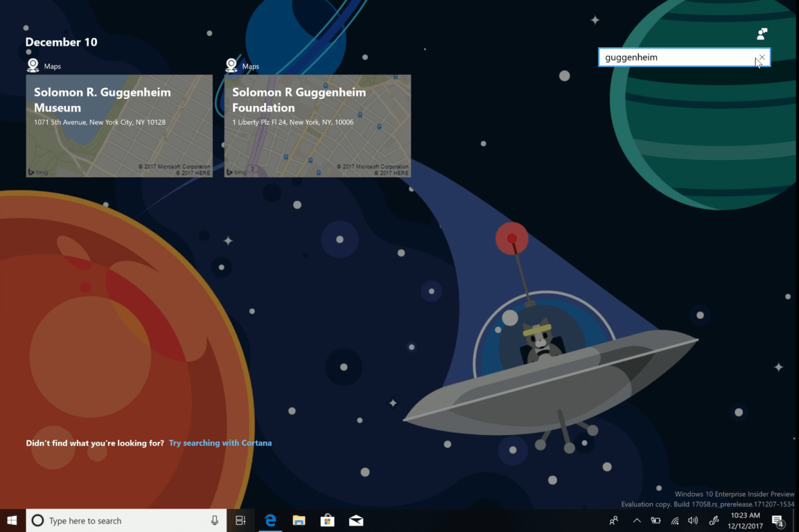The width and height of the screenshot is (799, 532).
Task: Activate the microphone icon in the search box
Action: (215, 520)
